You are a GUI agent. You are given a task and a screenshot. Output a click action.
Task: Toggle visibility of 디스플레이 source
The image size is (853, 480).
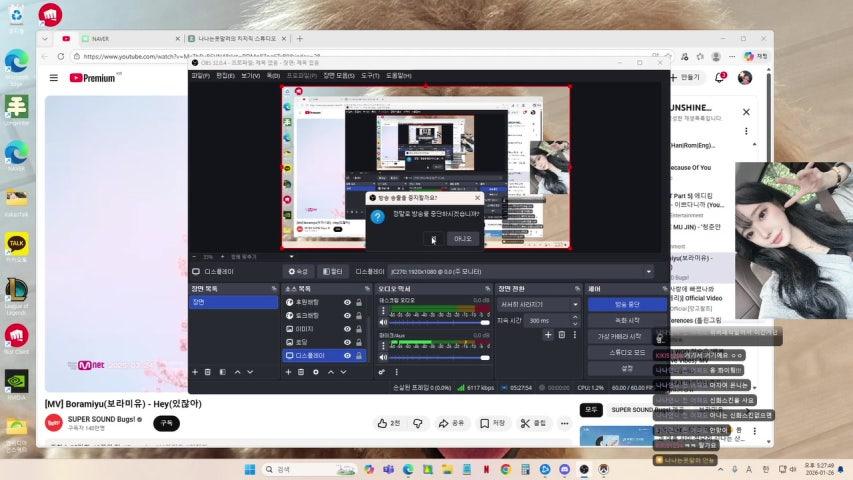coord(347,355)
